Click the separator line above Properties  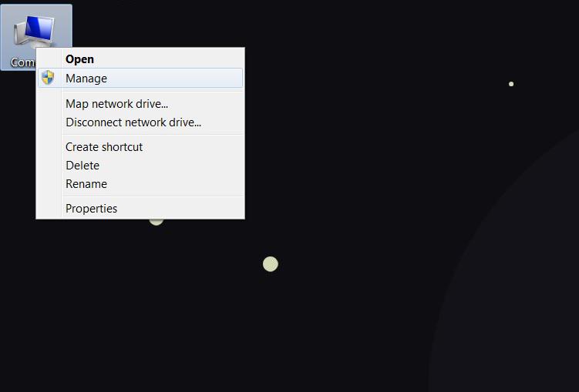pyautogui.click(x=152, y=196)
